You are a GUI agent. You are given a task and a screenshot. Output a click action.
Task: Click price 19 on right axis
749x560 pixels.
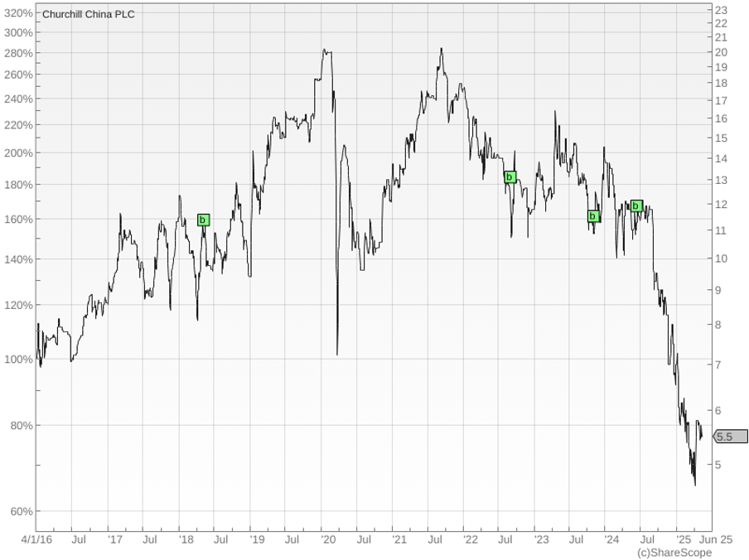[x=722, y=67]
